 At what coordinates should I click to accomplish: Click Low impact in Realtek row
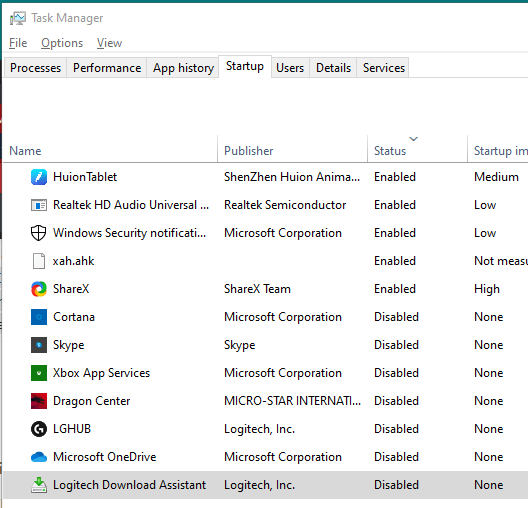485,205
